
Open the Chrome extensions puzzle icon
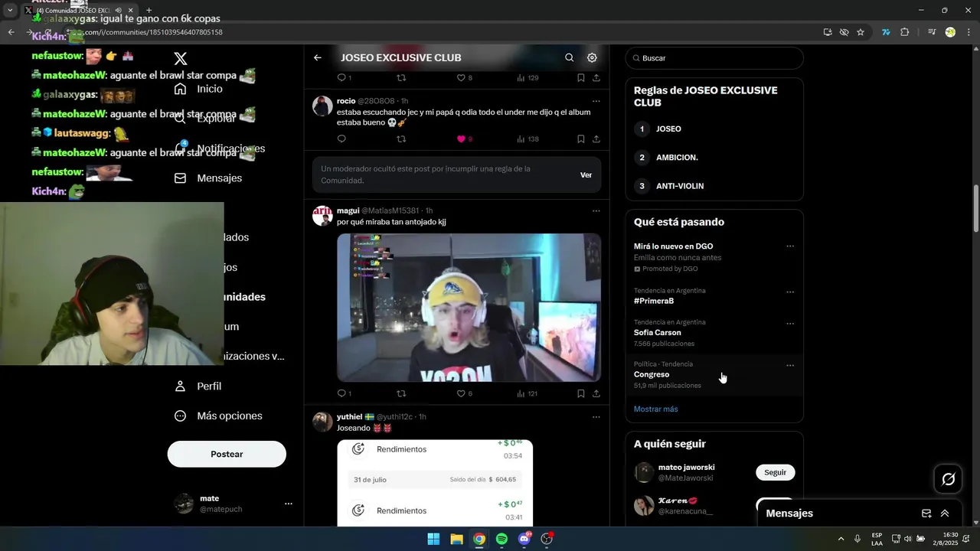pos(905,32)
